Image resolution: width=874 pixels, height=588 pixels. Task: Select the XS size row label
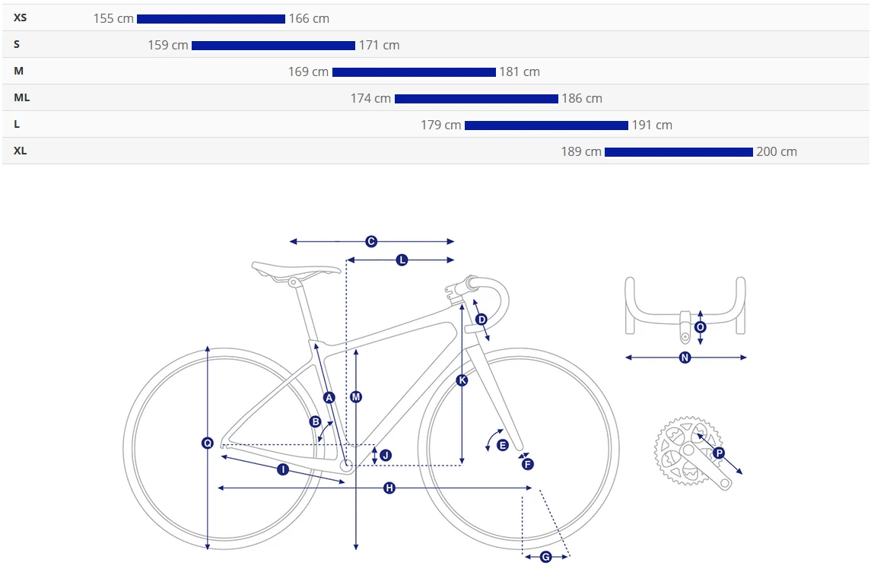20,17
